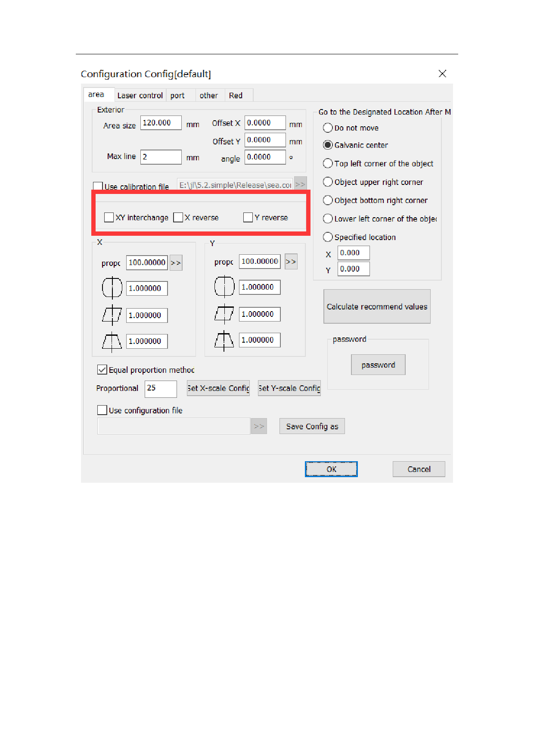Click the Y parallelogram distortion icon
Screen dimensions: 534x756
point(224,314)
